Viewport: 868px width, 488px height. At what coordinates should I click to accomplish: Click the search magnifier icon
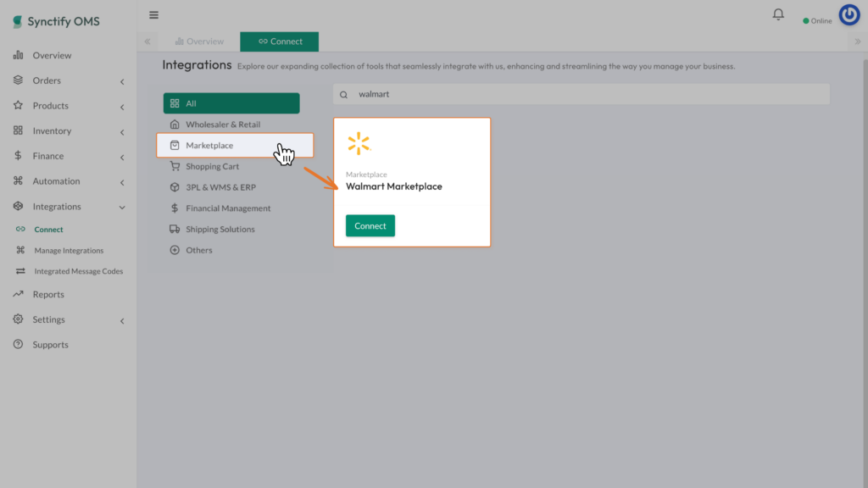coord(344,95)
